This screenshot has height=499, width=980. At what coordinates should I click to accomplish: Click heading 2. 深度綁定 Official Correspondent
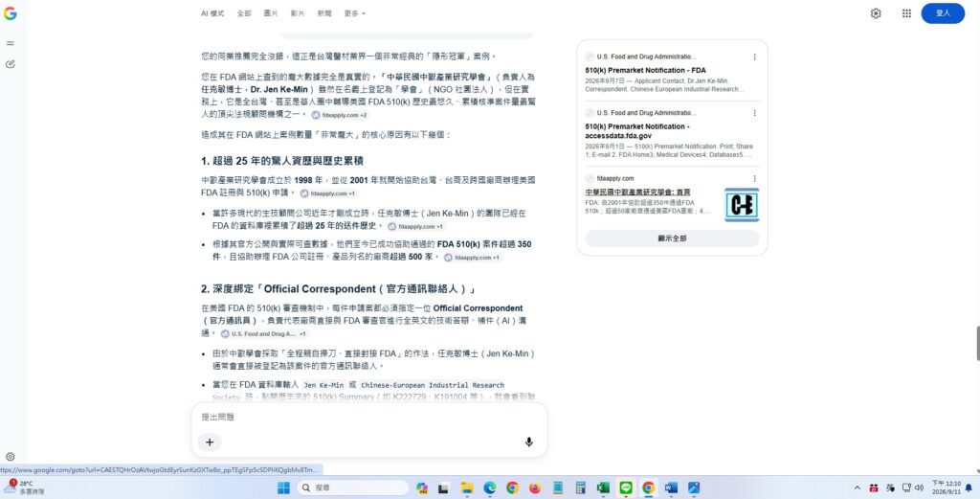point(338,289)
